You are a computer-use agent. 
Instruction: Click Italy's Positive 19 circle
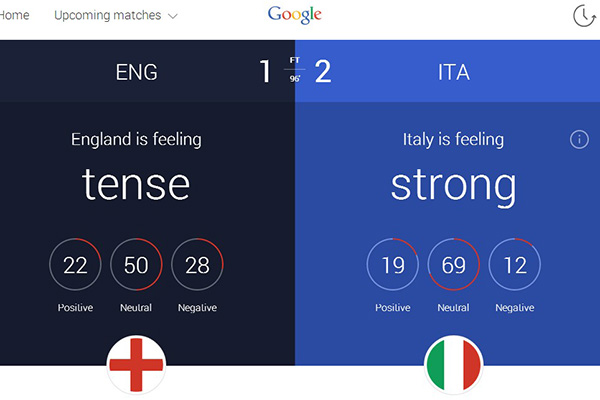point(393,265)
